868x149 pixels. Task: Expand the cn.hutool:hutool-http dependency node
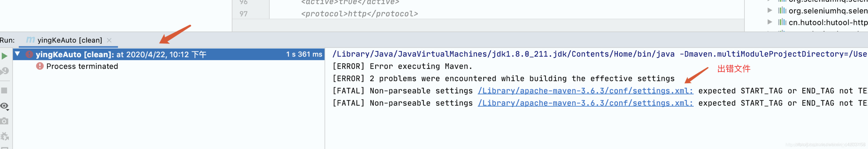(770, 22)
